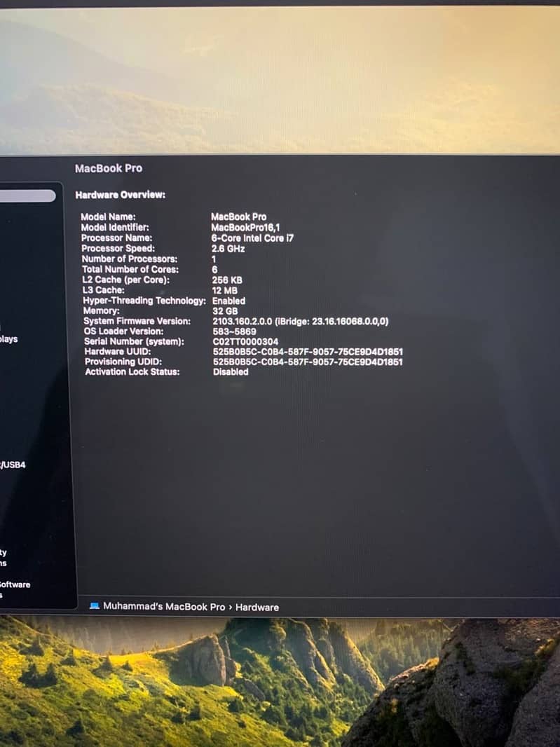Open the sidebar item ending in "/USB4"
The height and width of the screenshot is (747, 560).
[13, 465]
